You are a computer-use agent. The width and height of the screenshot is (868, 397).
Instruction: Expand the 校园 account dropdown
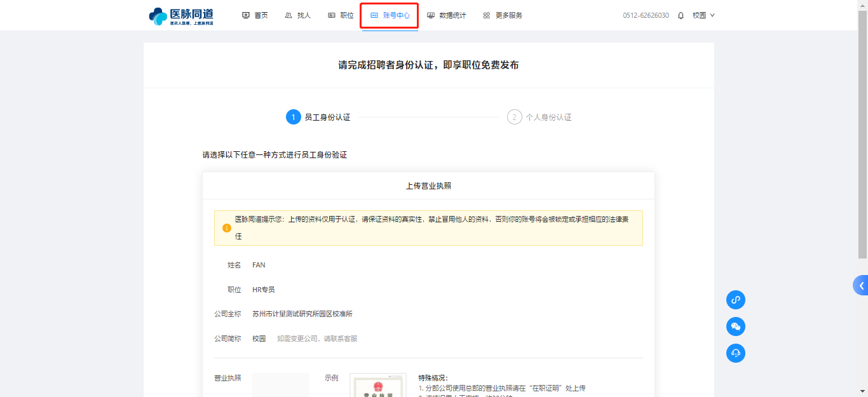(703, 15)
